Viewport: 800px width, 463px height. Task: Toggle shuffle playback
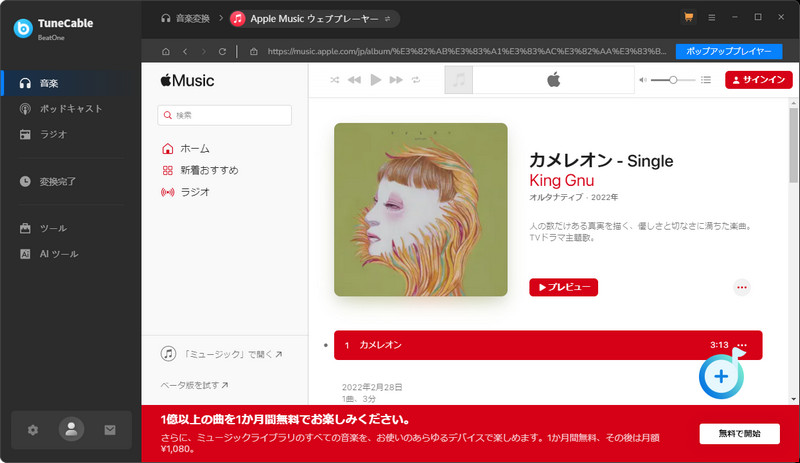click(334, 80)
